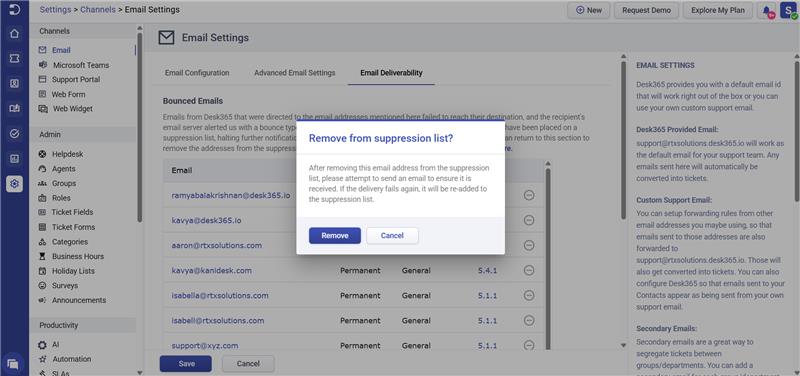Click the New button
The width and height of the screenshot is (800, 376).
click(589, 10)
